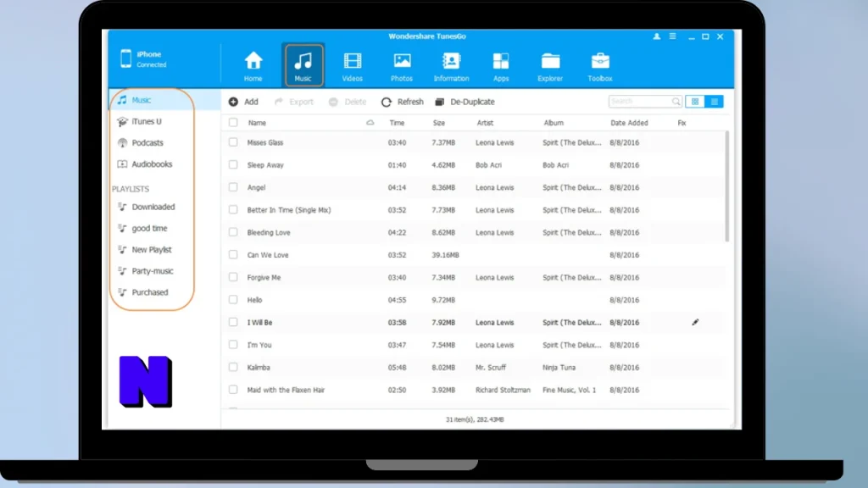Check the Bleeding Love checkbox
This screenshot has height=488, width=868.
[x=233, y=232]
